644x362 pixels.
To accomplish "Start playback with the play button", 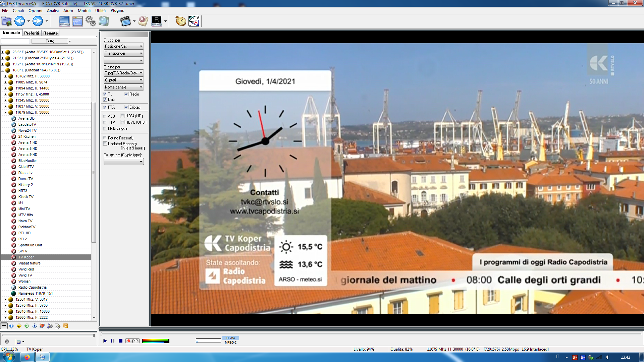I will coord(105,341).
